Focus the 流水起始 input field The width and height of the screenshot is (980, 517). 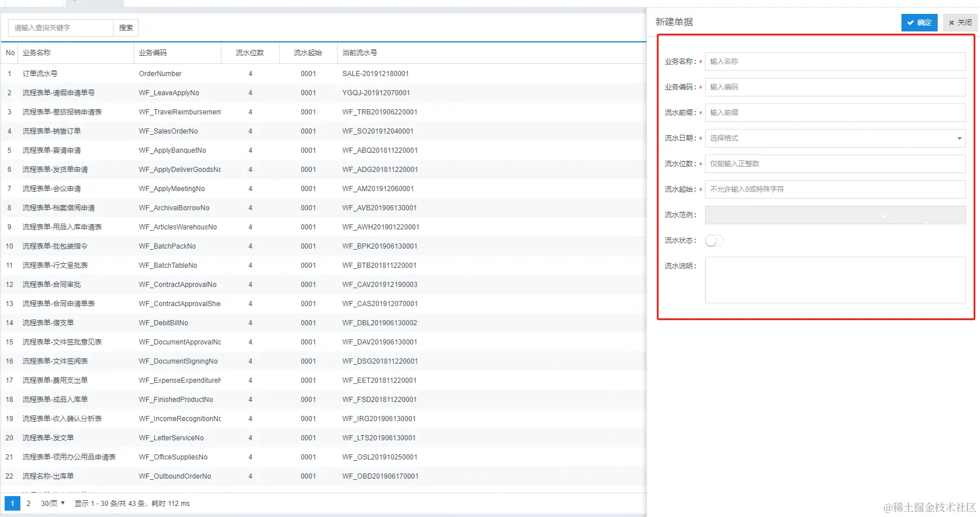point(835,189)
